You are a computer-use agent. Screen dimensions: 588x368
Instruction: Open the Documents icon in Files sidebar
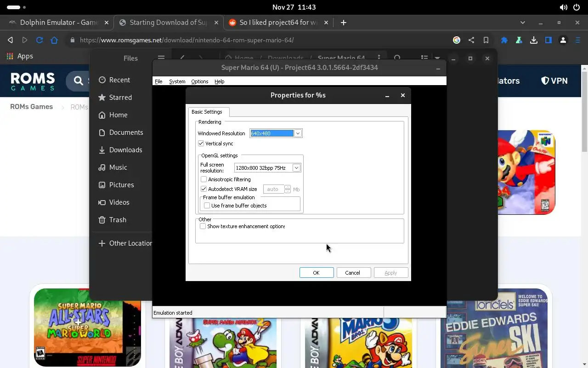(102, 132)
